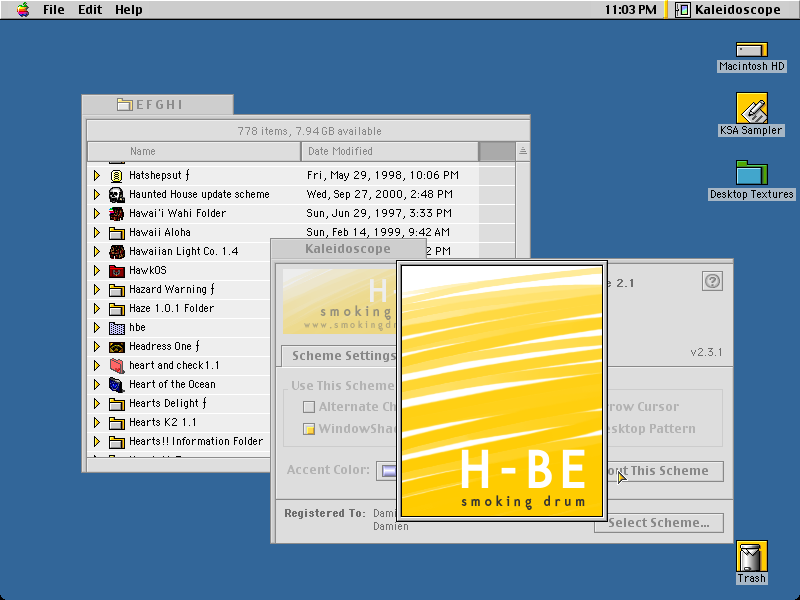Toggle the sort direction button
This screenshot has height=600, width=800.
pos(523,152)
